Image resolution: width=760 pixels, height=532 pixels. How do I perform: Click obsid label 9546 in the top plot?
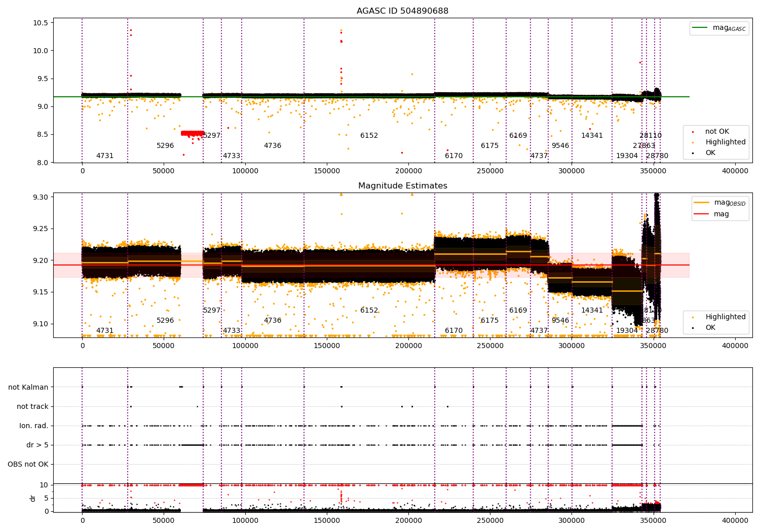[560, 146]
